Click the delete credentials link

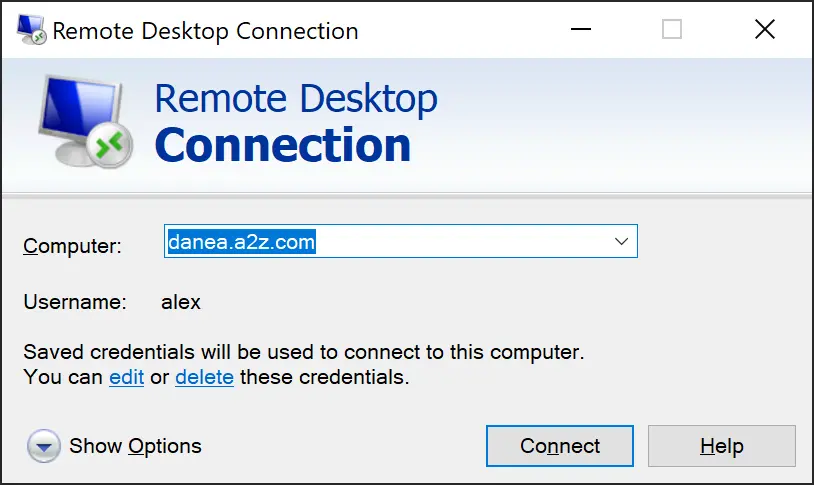[204, 378]
